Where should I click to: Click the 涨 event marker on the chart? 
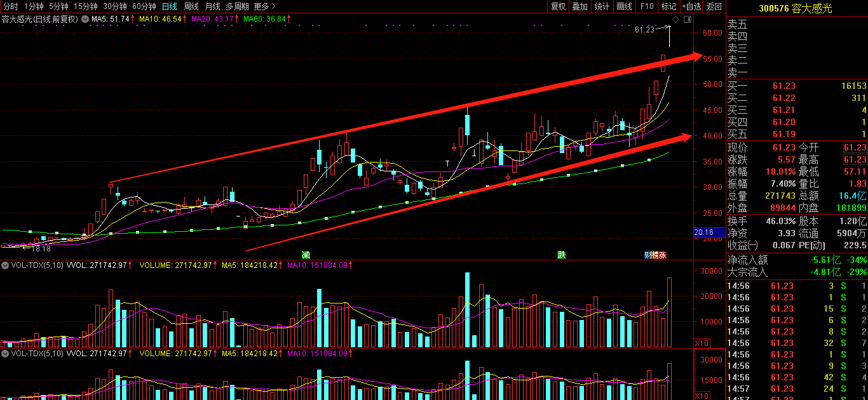click(663, 255)
